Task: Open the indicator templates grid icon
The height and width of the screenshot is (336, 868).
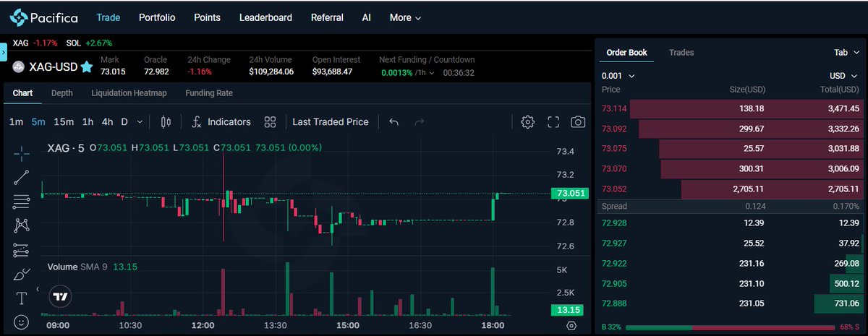Action: (270, 122)
